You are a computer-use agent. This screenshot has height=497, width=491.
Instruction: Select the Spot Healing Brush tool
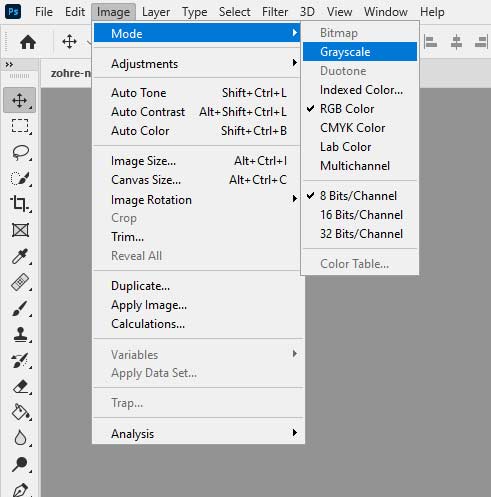(20, 282)
